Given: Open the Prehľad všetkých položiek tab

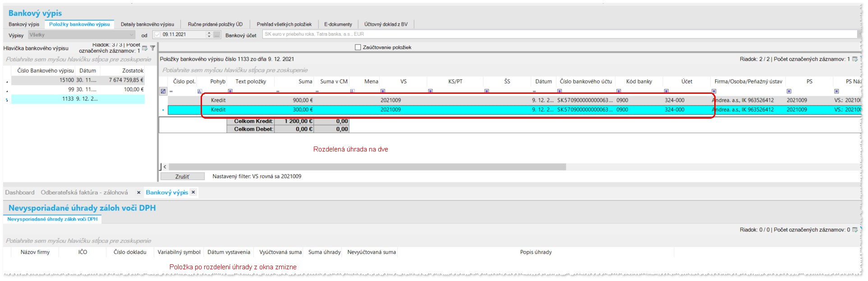Looking at the screenshot, I should point(284,24).
